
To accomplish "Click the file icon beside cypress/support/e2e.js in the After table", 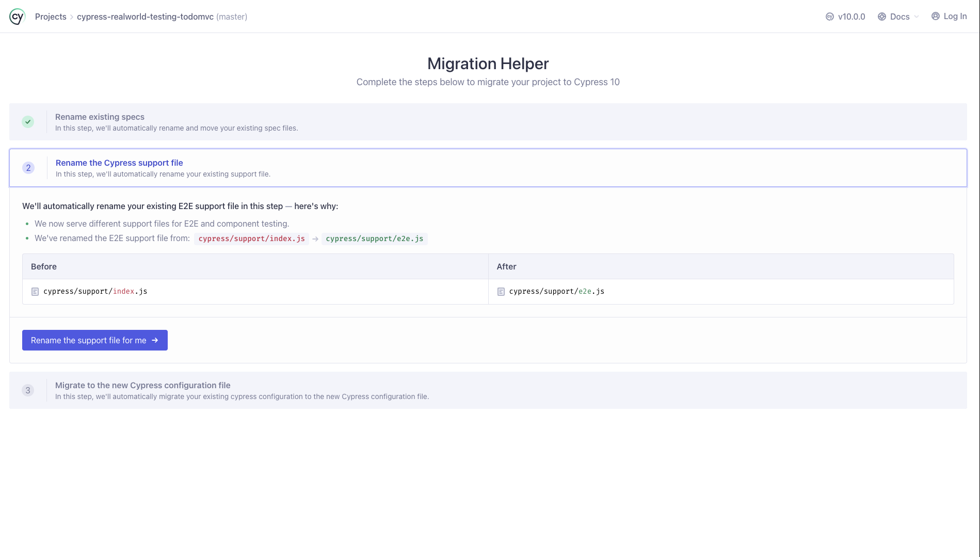I will (501, 292).
